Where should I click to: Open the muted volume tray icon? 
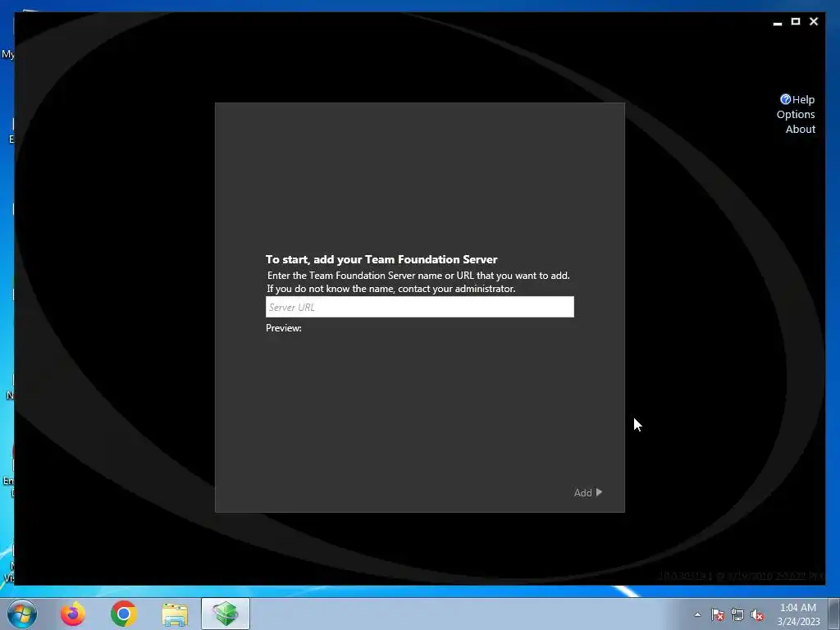(x=757, y=614)
